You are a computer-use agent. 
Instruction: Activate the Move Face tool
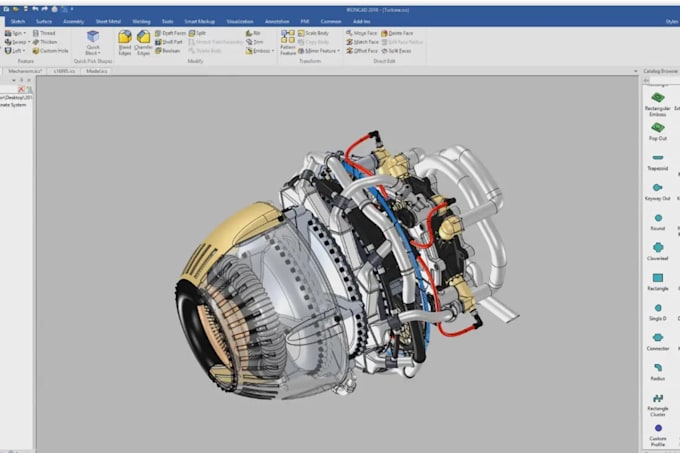pos(362,33)
